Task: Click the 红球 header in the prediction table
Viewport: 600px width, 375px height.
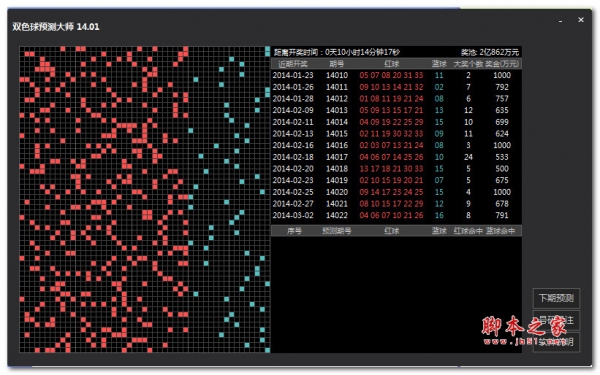Action: (x=391, y=231)
